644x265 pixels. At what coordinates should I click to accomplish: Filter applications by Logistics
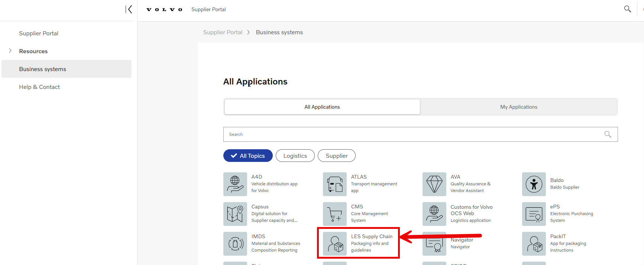coord(295,156)
